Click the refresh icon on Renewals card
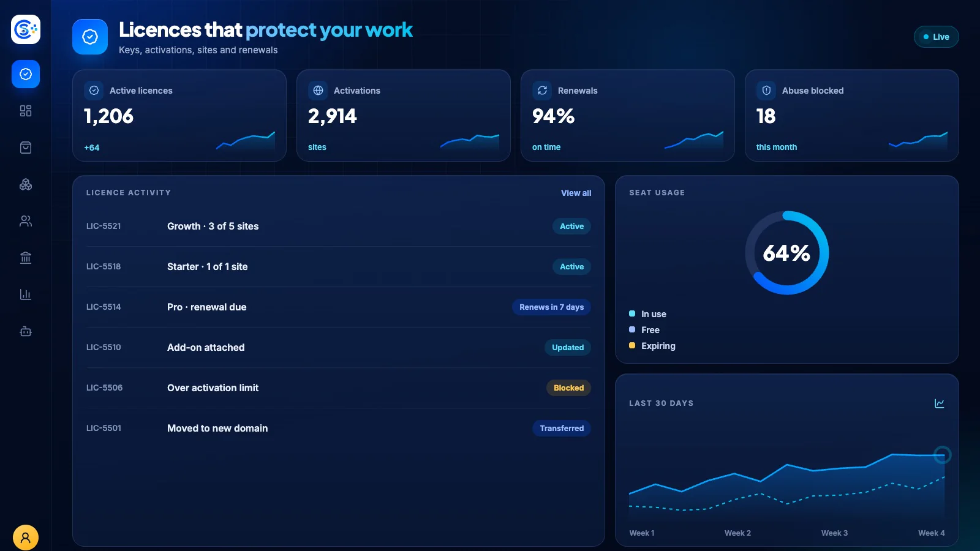Image resolution: width=980 pixels, height=551 pixels. (542, 91)
